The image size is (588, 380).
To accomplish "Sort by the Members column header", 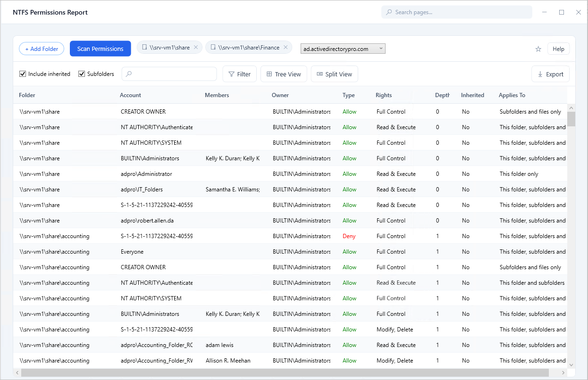I will (x=217, y=95).
